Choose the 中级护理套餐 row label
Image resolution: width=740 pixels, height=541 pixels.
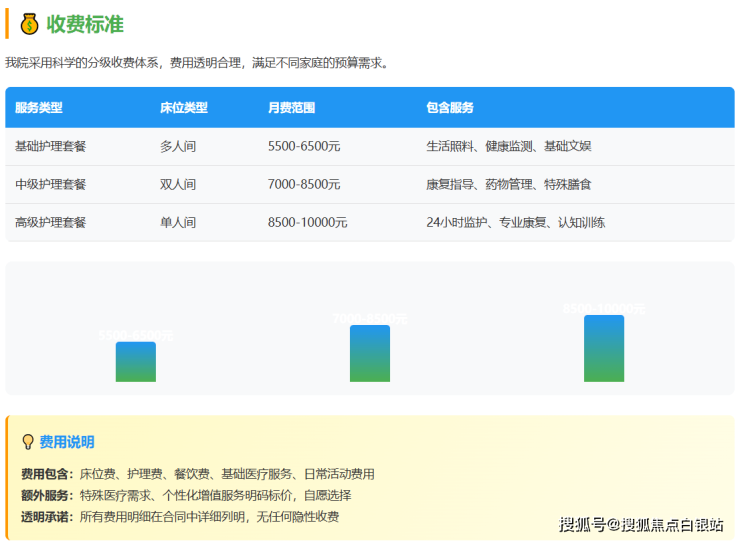(x=51, y=185)
